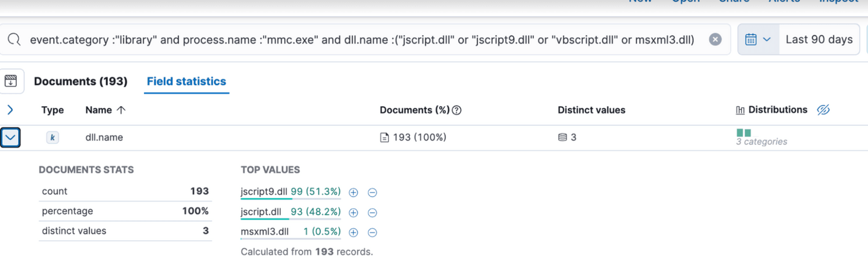Image resolution: width=868 pixels, height=272 pixels.
Task: Click the keyword type icon for dll.name
Action: [x=52, y=138]
